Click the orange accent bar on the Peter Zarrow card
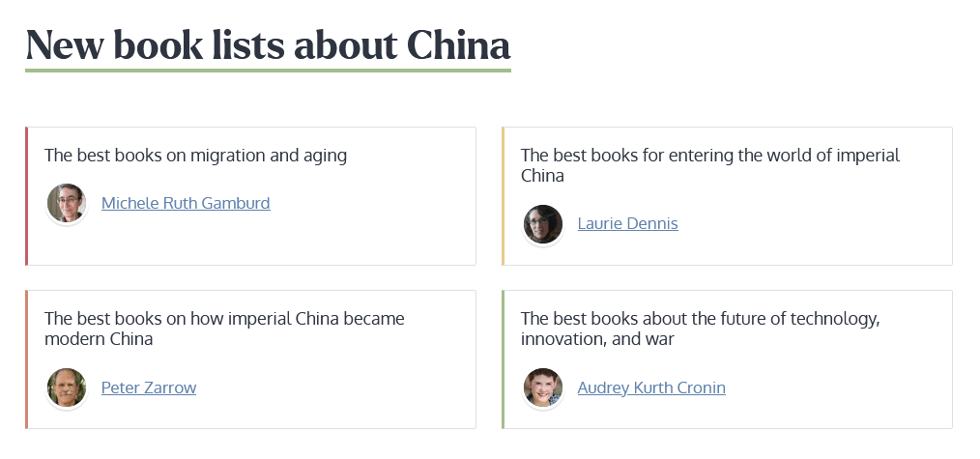 pyautogui.click(x=27, y=359)
